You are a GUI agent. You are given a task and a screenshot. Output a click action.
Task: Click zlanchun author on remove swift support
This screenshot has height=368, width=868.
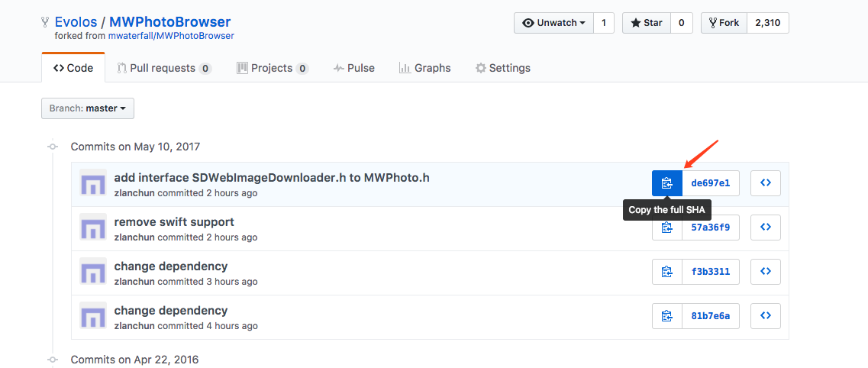pyautogui.click(x=134, y=237)
